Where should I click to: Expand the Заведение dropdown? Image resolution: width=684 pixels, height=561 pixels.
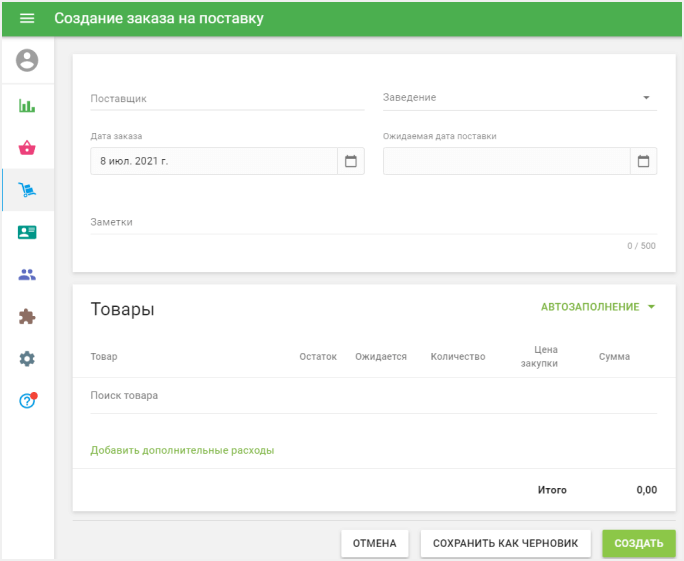[646, 98]
